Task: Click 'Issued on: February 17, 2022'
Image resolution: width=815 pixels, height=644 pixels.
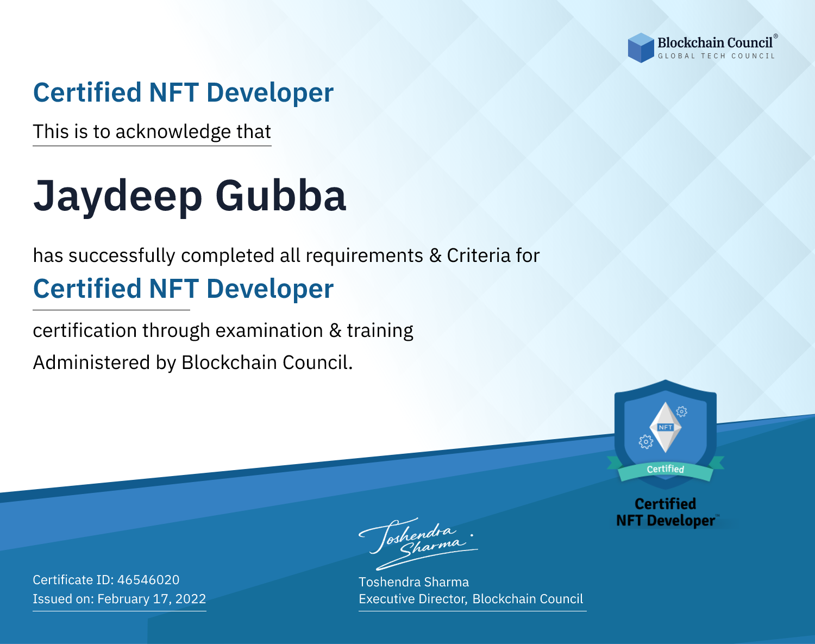Action: tap(120, 599)
